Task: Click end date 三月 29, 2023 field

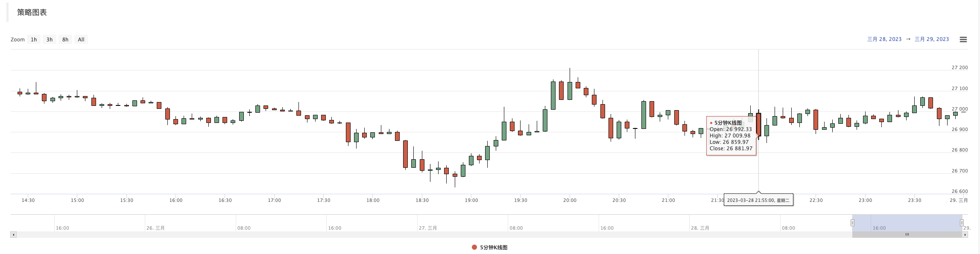Action: pos(931,39)
